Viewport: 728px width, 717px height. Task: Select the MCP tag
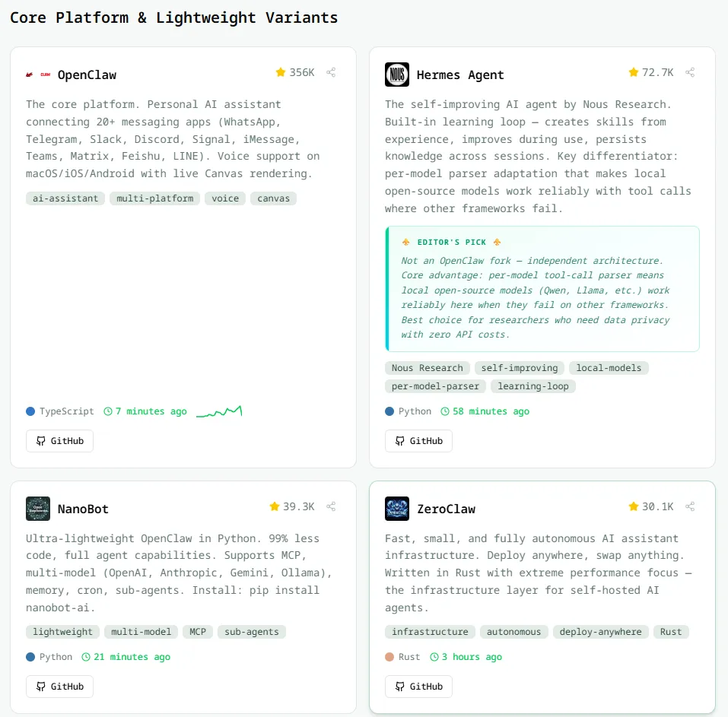198,632
